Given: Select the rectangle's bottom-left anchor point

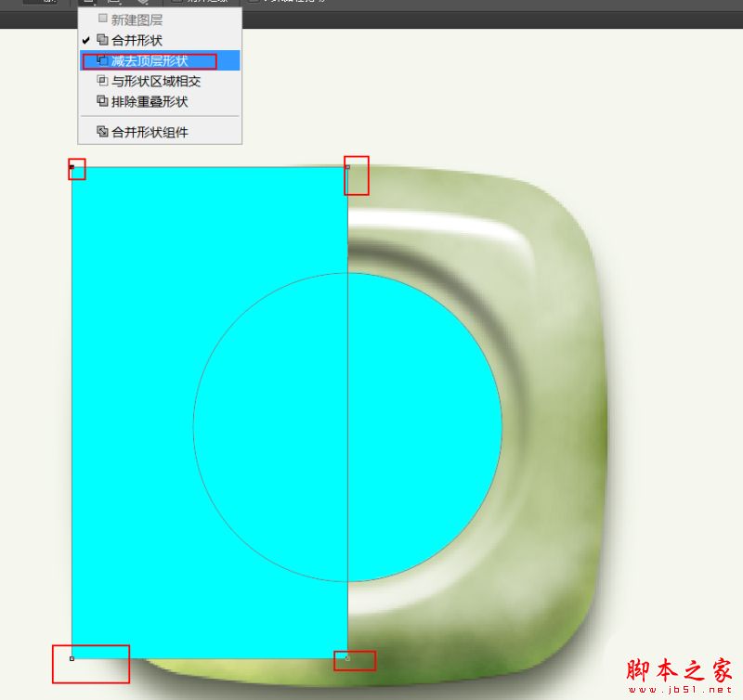Looking at the screenshot, I should [x=72, y=659].
